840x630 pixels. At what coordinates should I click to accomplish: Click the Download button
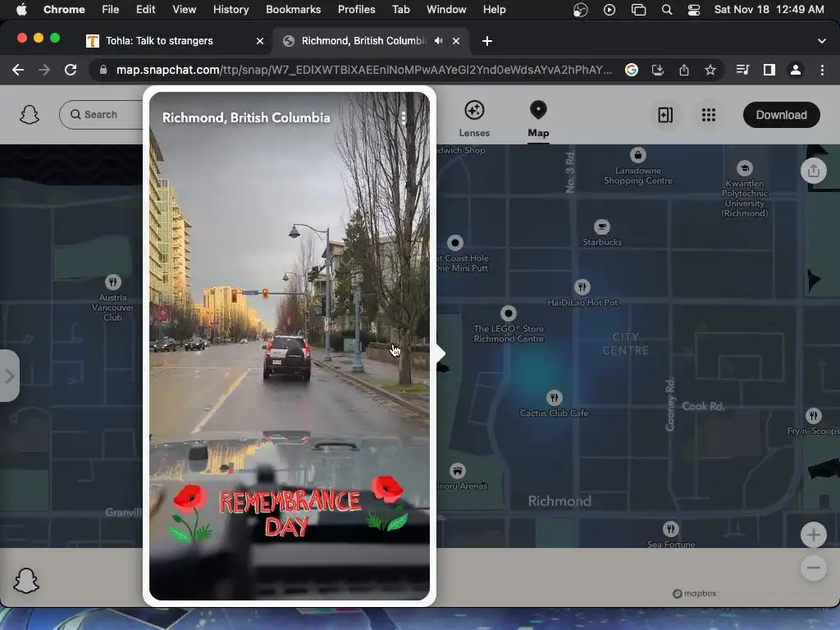781,115
